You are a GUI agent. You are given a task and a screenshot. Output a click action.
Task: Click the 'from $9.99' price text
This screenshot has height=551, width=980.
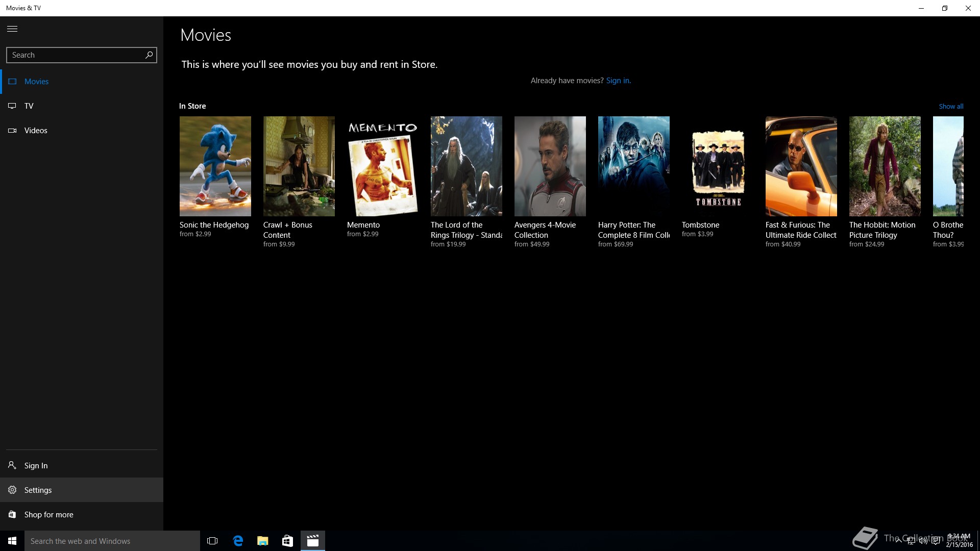(x=279, y=244)
